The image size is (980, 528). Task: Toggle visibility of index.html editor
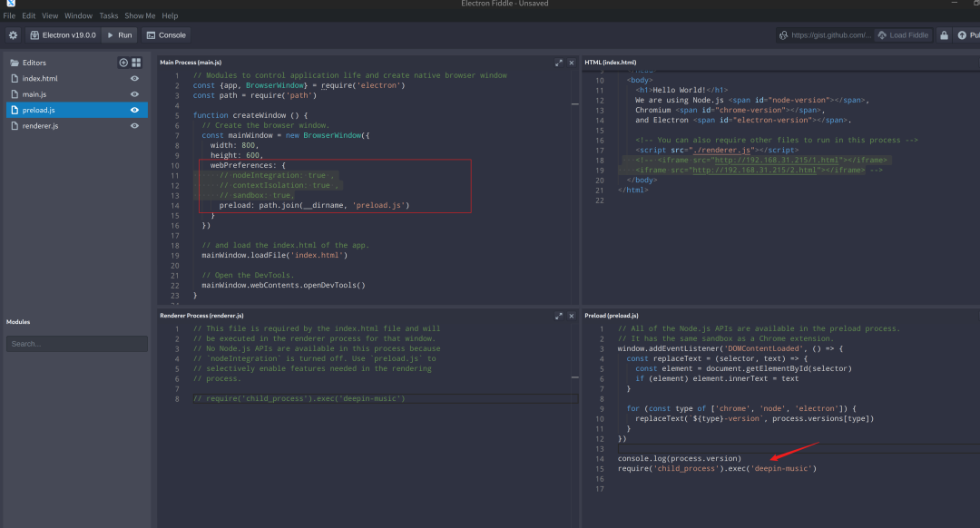(135, 79)
